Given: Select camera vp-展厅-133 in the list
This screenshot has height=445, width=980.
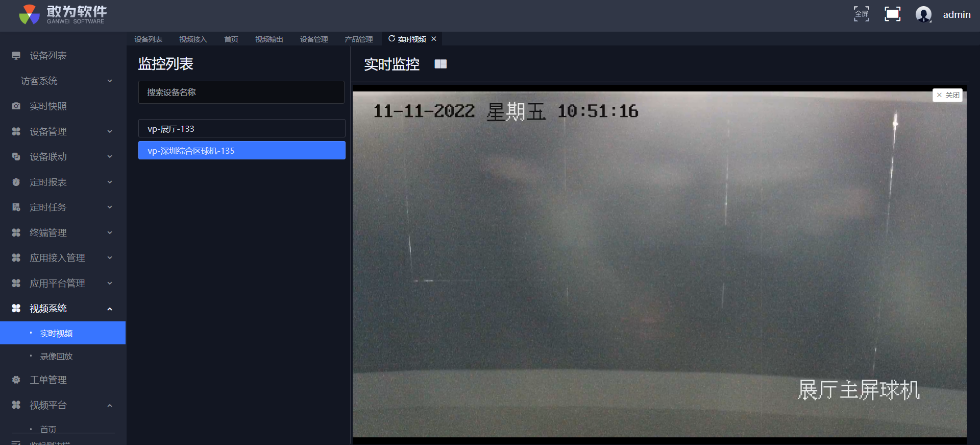Looking at the screenshot, I should 242,129.
